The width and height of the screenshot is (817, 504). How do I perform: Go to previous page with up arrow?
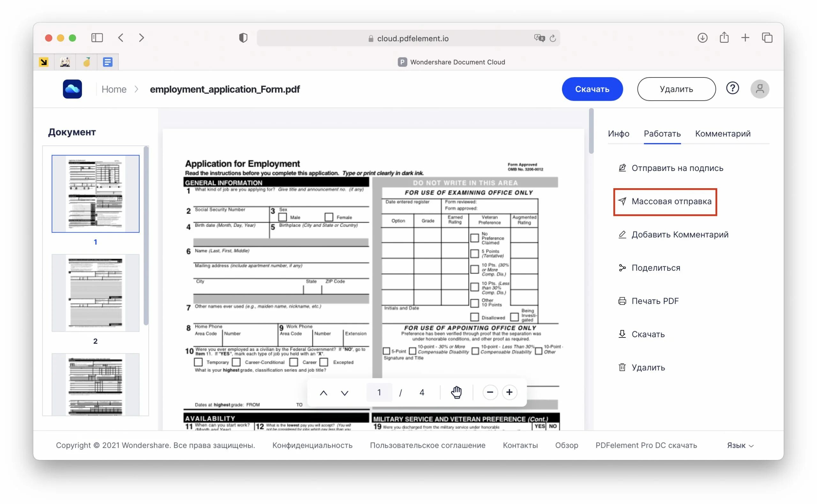tap(323, 393)
